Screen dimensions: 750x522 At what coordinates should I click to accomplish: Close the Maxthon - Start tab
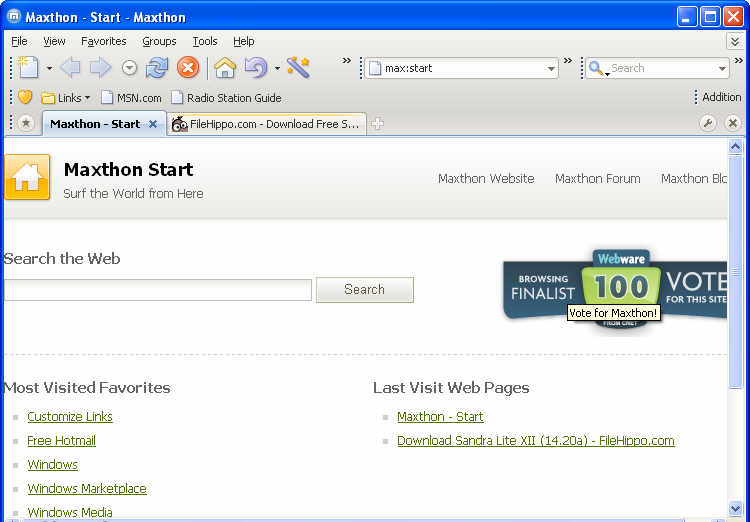[153, 124]
